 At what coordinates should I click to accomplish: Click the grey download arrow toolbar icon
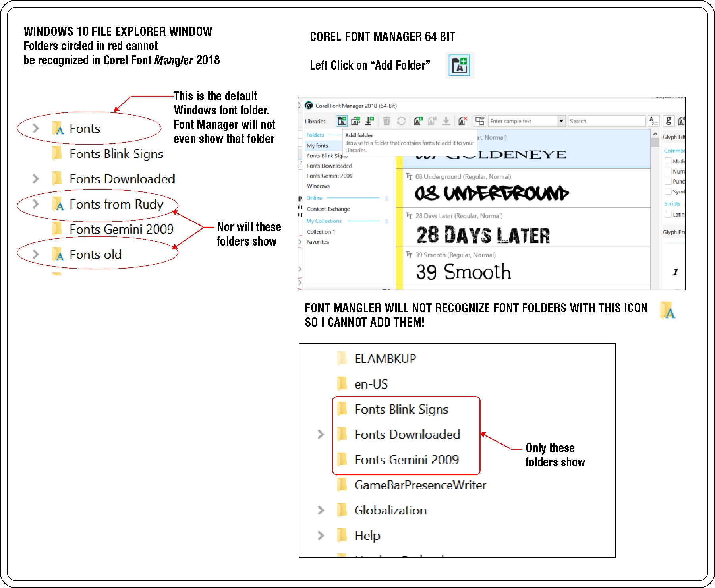446,121
